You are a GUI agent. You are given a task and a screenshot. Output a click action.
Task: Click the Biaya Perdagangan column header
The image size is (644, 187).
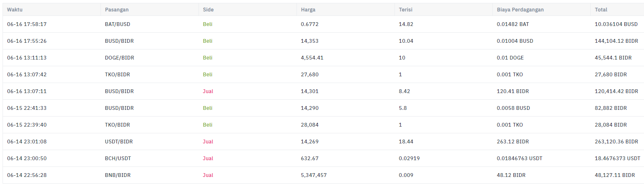pos(520,10)
